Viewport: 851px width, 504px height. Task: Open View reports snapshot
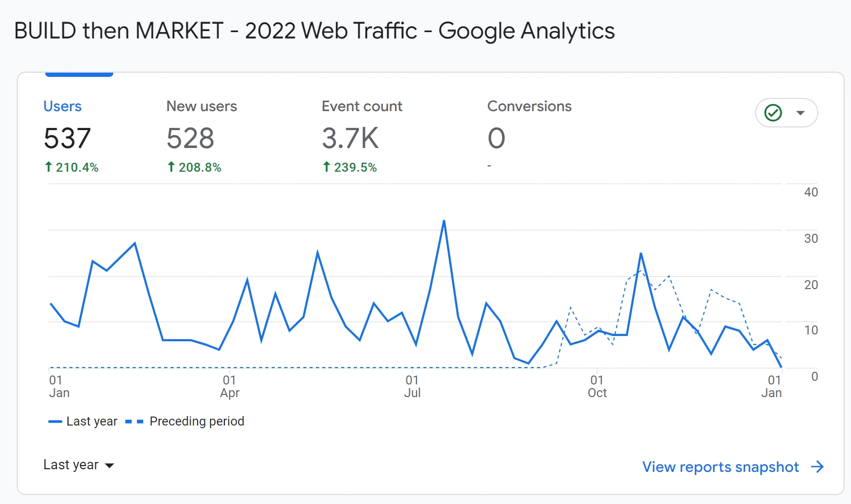pos(720,467)
